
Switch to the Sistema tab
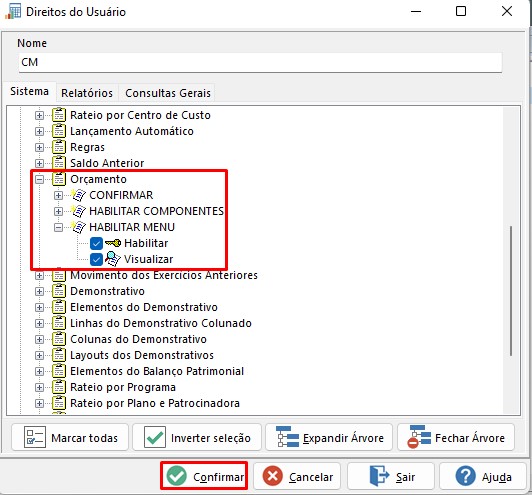point(30,91)
